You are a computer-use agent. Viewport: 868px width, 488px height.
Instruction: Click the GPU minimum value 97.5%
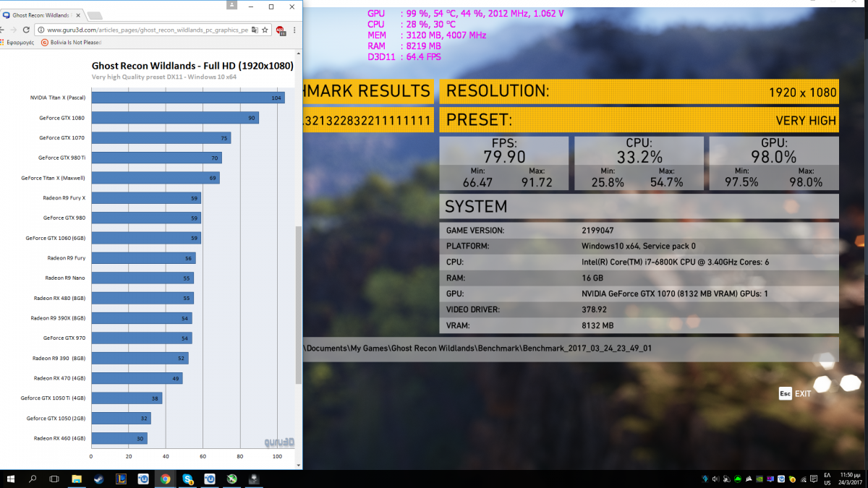pos(741,182)
